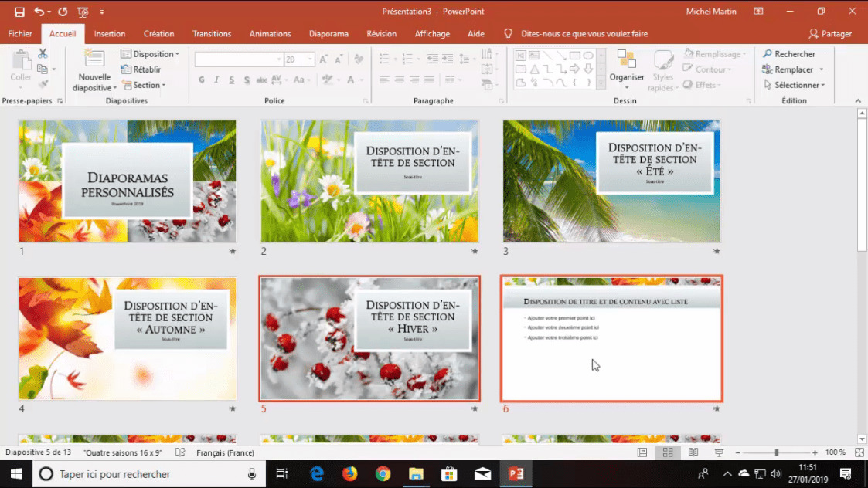Screen dimensions: 868x488
Task: Open Contour outline dropdown
Action: (707, 69)
